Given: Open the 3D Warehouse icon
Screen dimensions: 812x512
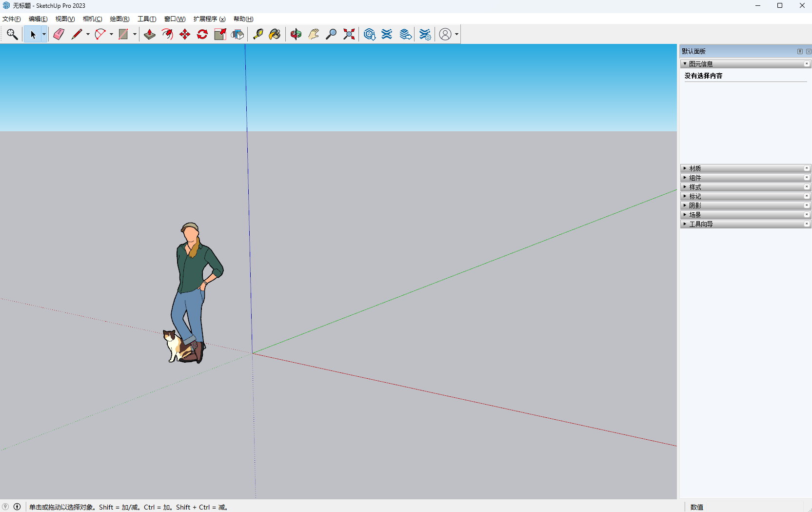Looking at the screenshot, I should pyautogui.click(x=369, y=34).
